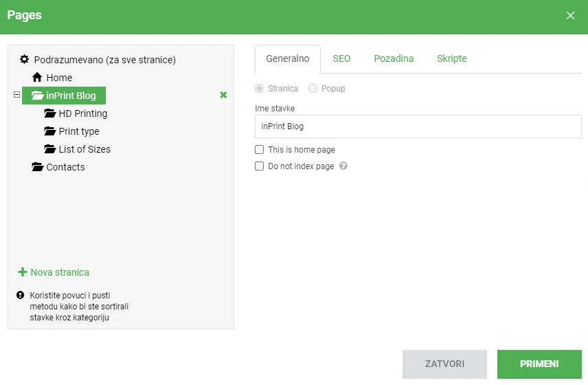The image size is (588, 385).
Task: Click the HD Printing folder icon
Action: (50, 113)
